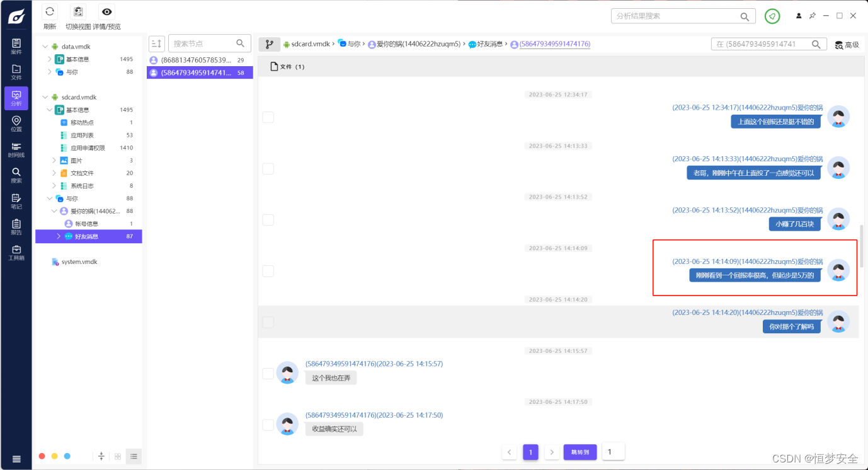
Task: Click the pin icon in title bar
Action: pyautogui.click(x=813, y=16)
